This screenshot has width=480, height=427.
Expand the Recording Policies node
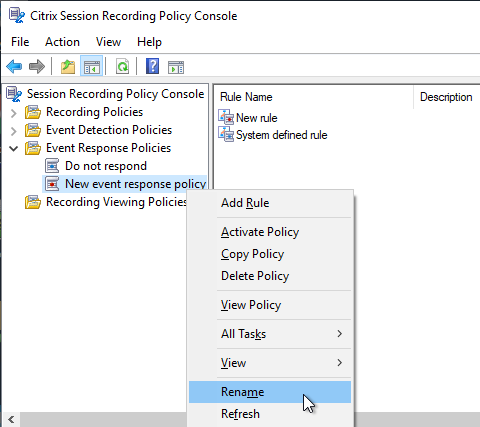[14, 113]
